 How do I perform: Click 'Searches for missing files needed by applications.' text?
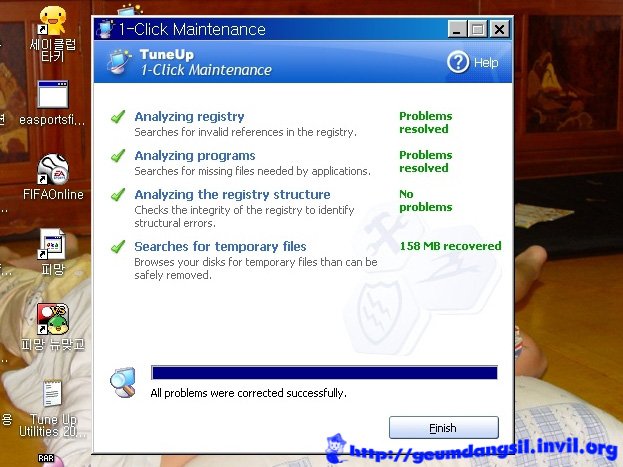(x=252, y=171)
